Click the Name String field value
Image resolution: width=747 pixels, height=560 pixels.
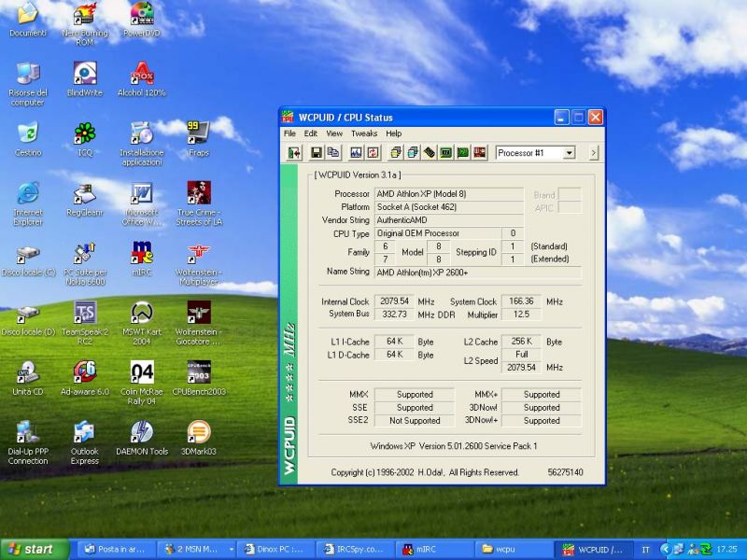(x=478, y=273)
